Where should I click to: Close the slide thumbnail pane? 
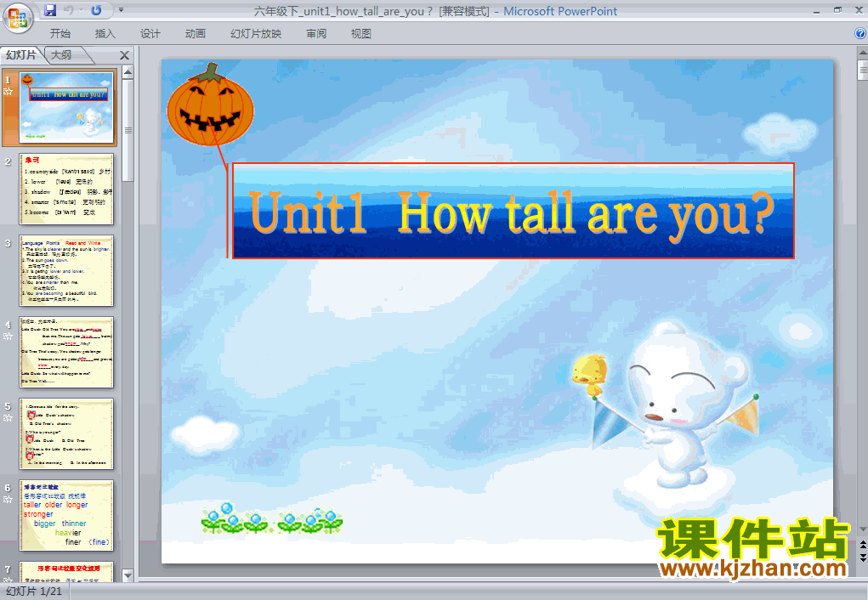(125, 55)
